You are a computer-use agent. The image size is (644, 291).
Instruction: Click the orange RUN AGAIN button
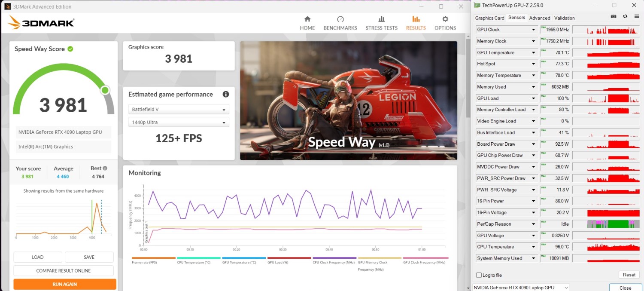(x=65, y=284)
